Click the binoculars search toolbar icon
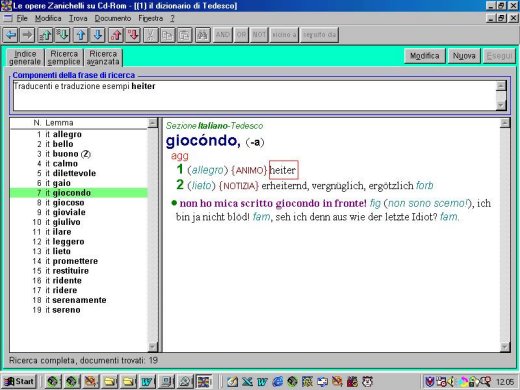 pos(202,35)
